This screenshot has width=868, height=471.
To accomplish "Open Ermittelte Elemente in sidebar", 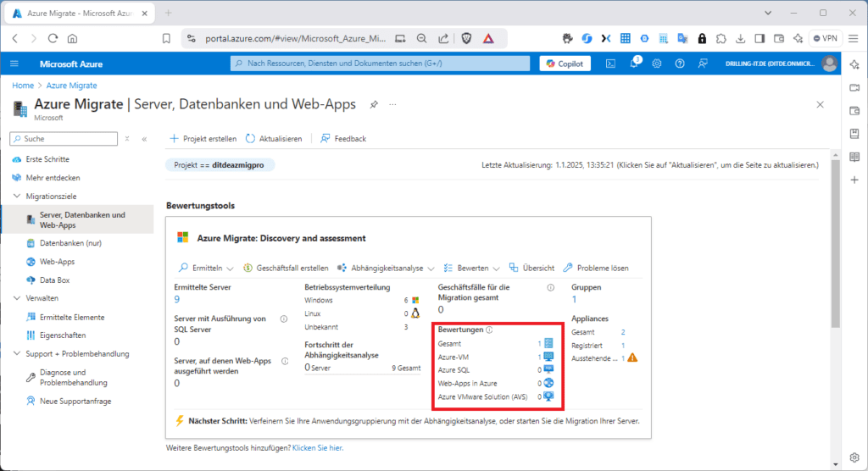I will click(x=72, y=317).
